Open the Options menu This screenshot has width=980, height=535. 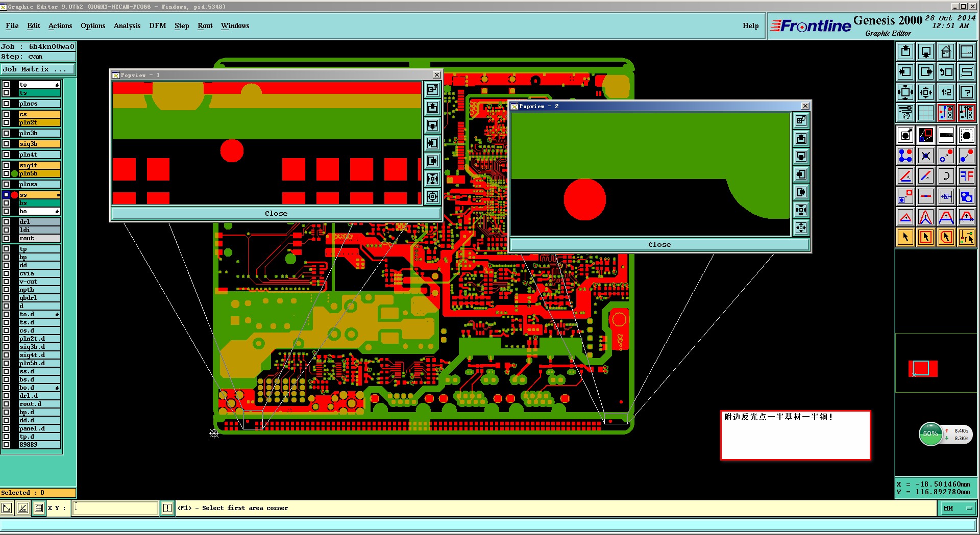[x=93, y=26]
